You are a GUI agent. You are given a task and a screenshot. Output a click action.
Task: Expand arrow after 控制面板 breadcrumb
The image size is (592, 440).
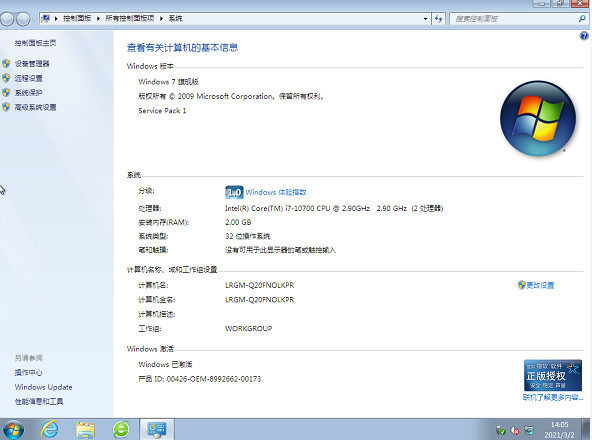[x=98, y=19]
